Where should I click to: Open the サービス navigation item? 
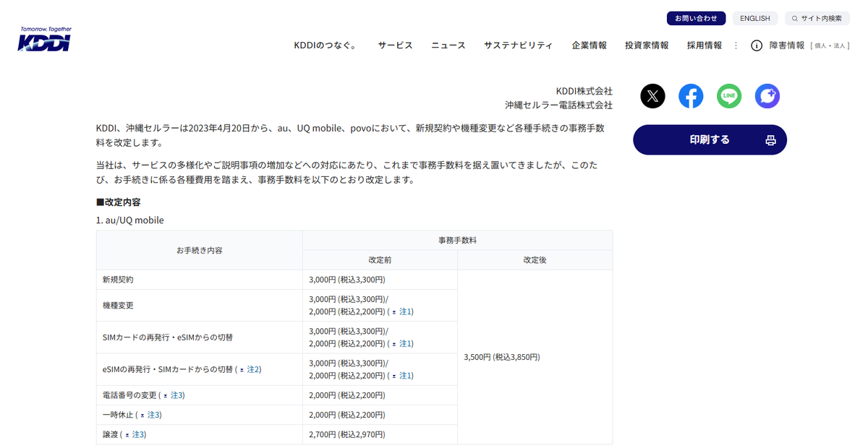[395, 46]
